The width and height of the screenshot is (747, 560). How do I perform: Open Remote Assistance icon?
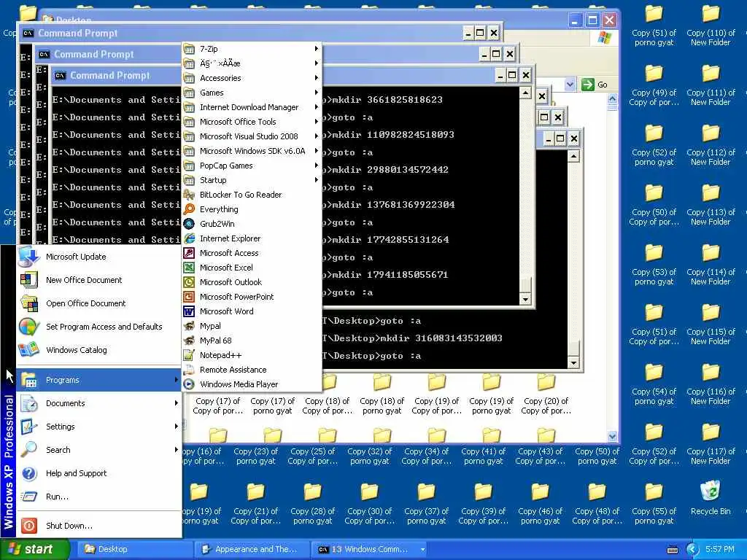click(x=189, y=370)
